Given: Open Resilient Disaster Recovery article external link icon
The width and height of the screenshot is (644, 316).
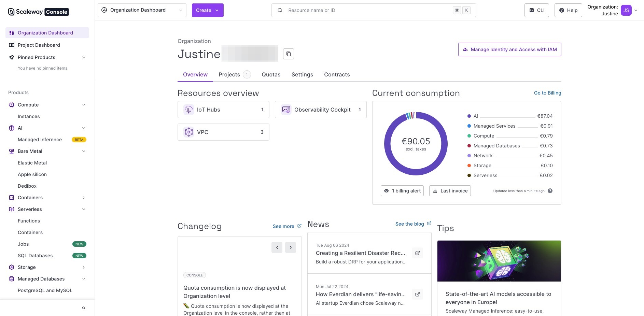Looking at the screenshot, I should 418,253.
